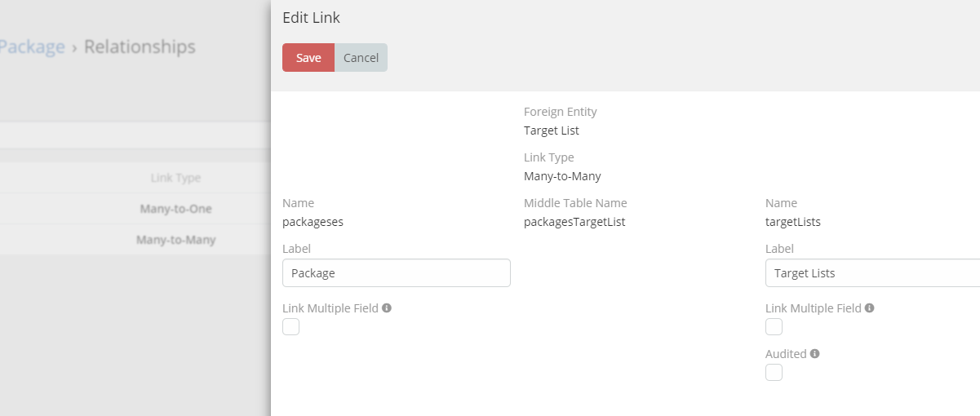Select the Many-to-Many row in background list

(x=175, y=240)
